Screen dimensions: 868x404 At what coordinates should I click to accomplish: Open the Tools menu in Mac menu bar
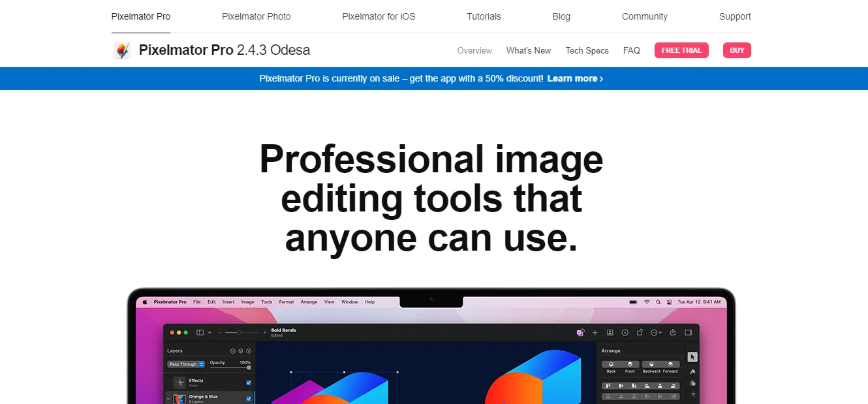266,302
